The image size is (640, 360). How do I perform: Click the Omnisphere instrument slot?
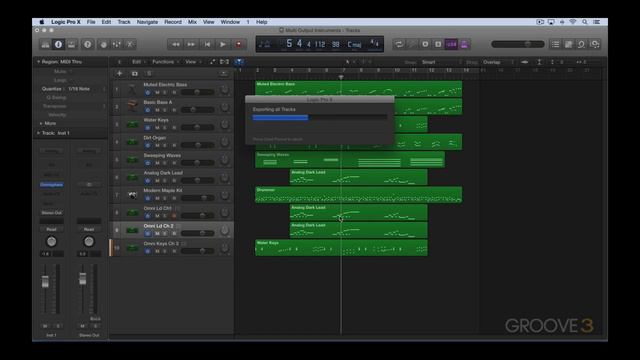[52, 185]
